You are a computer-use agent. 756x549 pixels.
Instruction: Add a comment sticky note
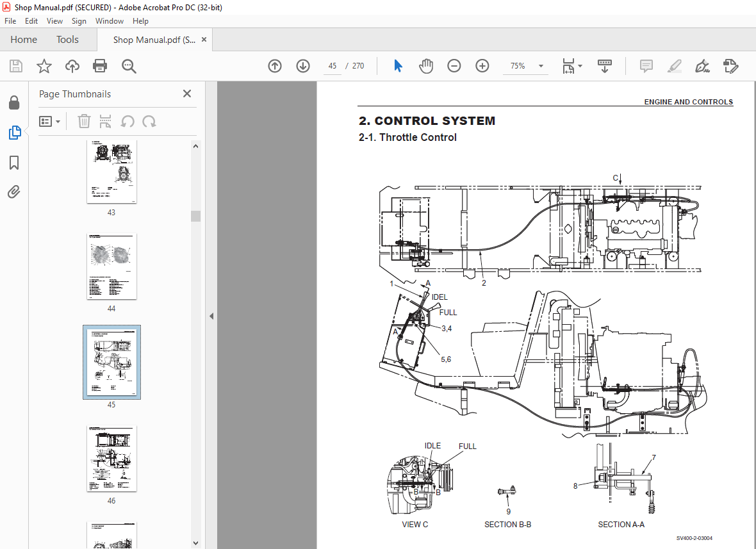coord(646,66)
